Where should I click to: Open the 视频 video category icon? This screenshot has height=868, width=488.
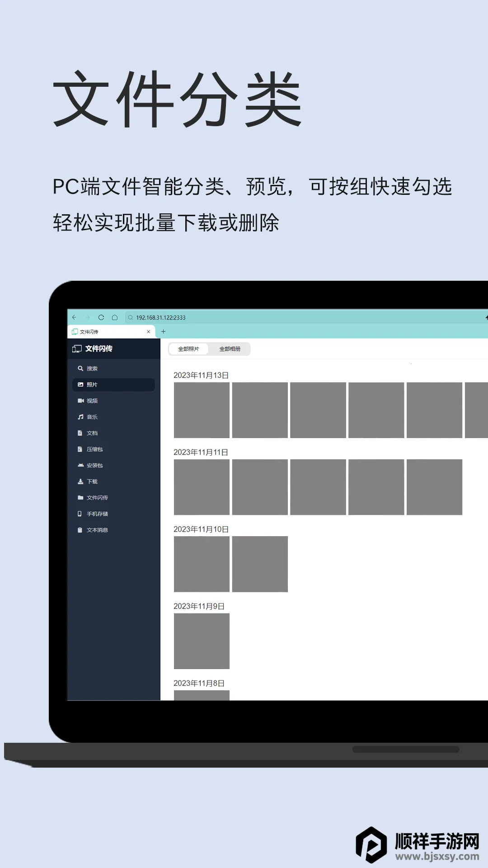pos(80,401)
